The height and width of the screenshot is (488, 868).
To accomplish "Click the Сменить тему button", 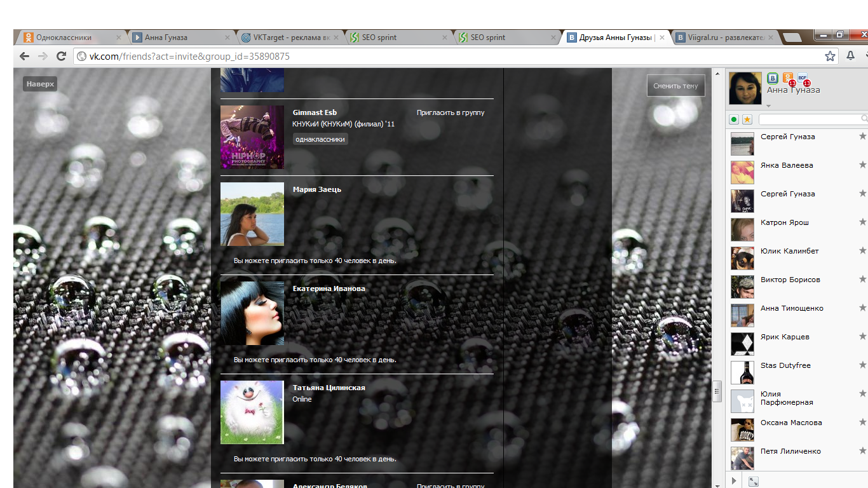I will pyautogui.click(x=675, y=86).
